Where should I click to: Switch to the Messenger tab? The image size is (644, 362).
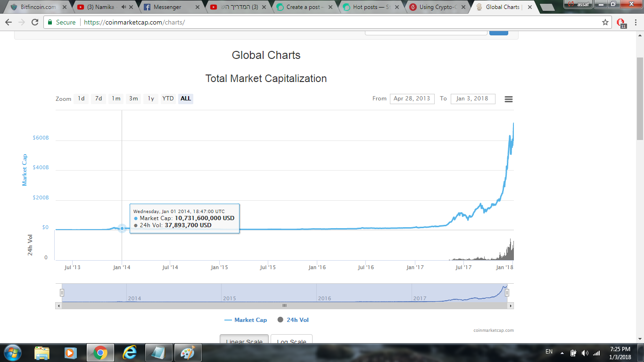171,7
